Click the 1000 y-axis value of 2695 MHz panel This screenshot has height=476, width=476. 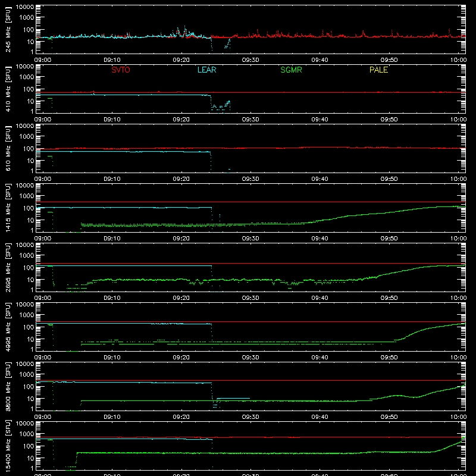(x=27, y=255)
